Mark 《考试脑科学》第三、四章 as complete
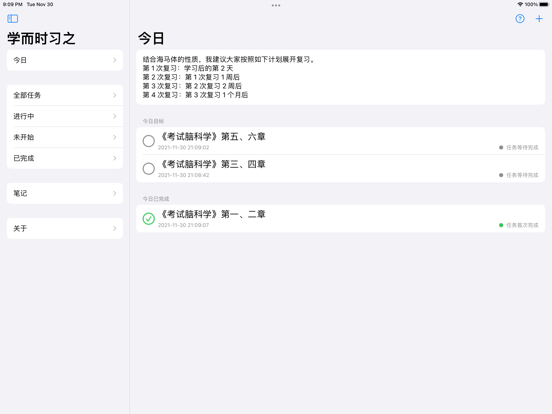 (x=149, y=168)
